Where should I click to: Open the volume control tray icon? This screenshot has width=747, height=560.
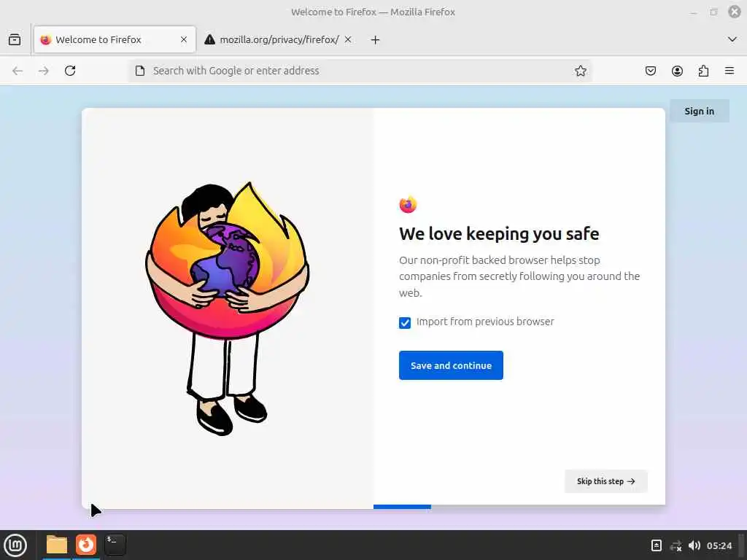(694, 545)
